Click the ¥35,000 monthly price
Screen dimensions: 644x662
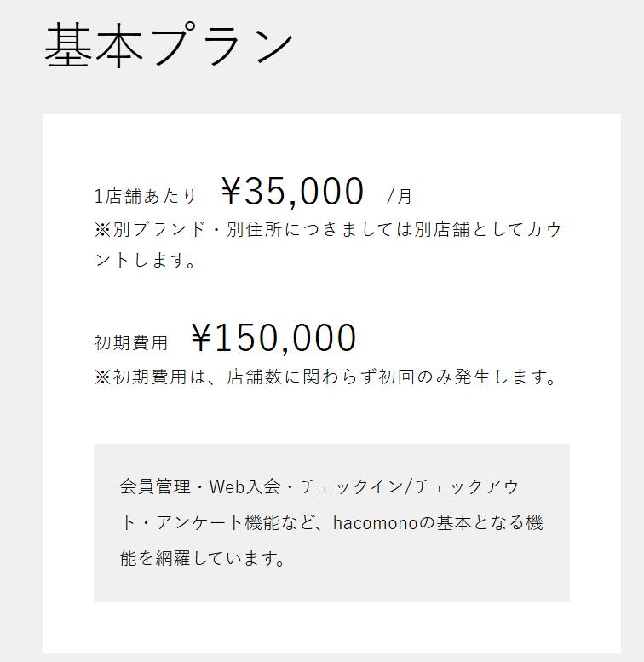pos(292,191)
